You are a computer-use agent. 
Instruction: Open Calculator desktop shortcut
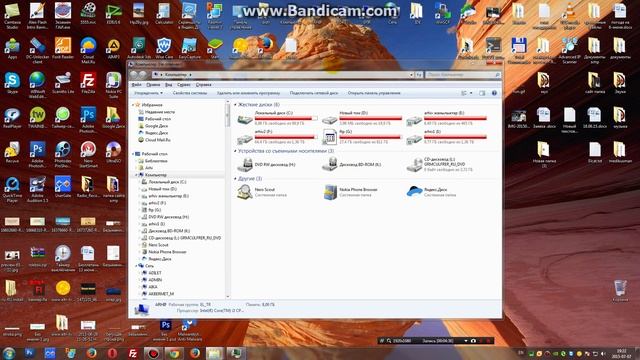[x=164, y=13]
